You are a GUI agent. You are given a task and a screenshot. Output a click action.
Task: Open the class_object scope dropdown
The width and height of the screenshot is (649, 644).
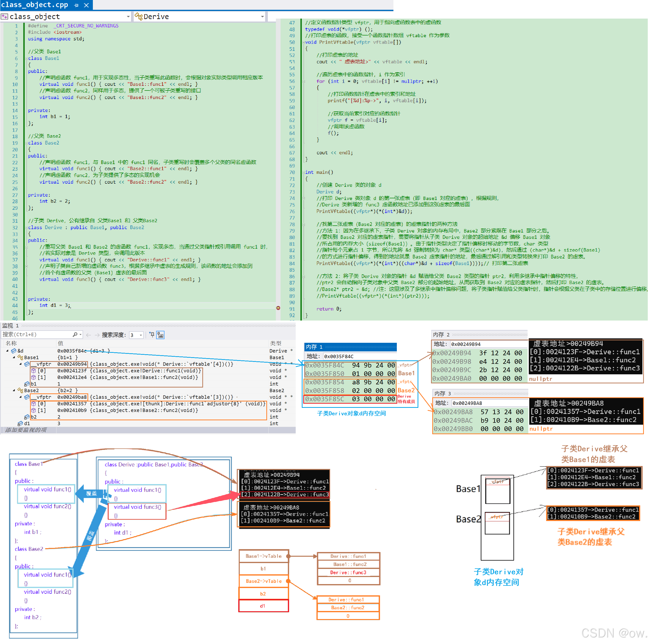[128, 16]
